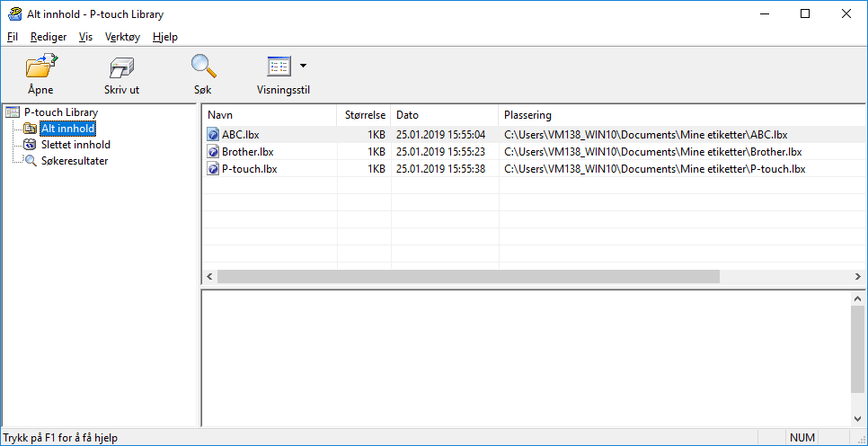Click the Brother.lbx location path
This screenshot has height=446, width=868.
[652, 152]
